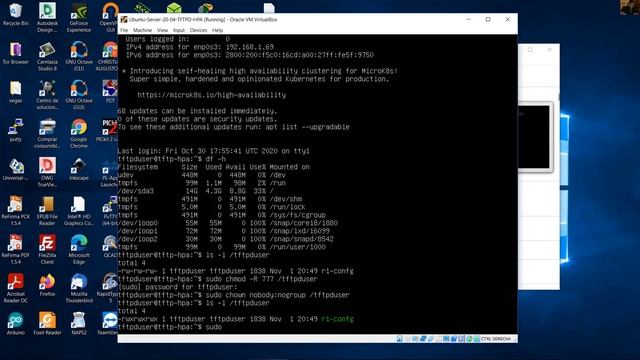Select Microsoft Edge desktop shortcut

79,249
